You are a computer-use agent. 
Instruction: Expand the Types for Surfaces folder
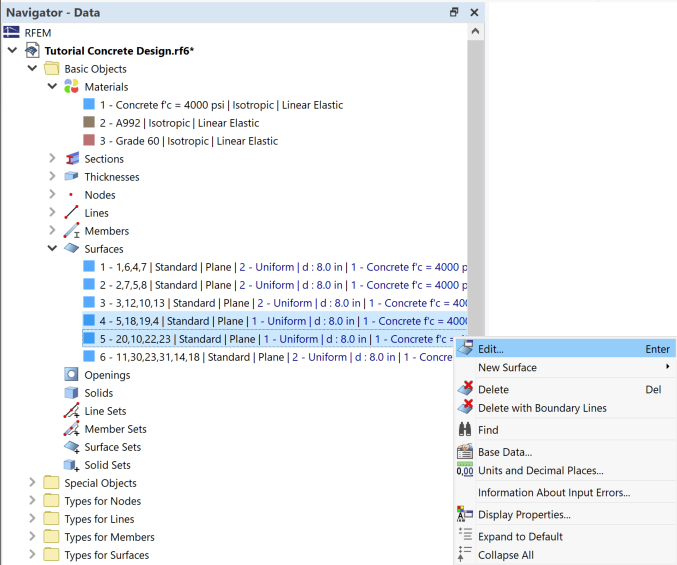[x=32, y=554]
